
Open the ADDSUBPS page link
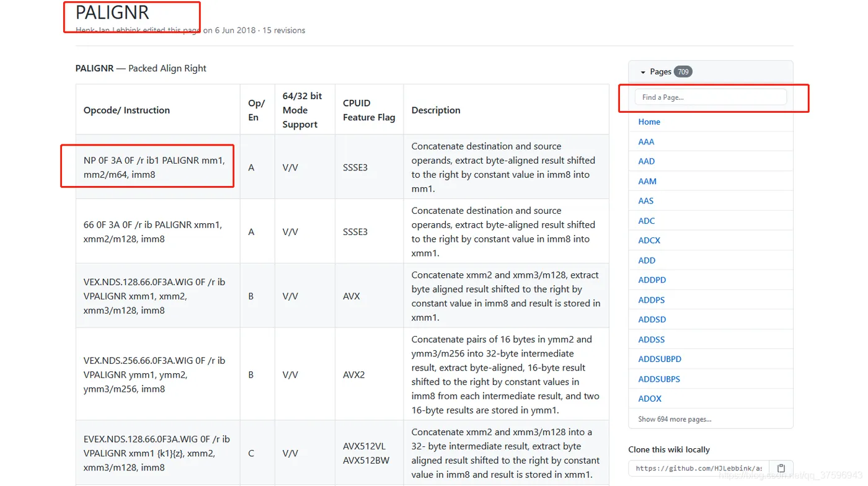coord(659,379)
